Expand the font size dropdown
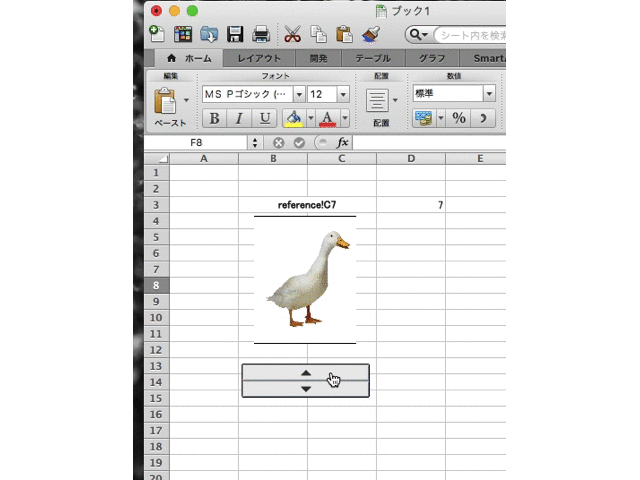This screenshot has height=480, width=640. click(343, 94)
